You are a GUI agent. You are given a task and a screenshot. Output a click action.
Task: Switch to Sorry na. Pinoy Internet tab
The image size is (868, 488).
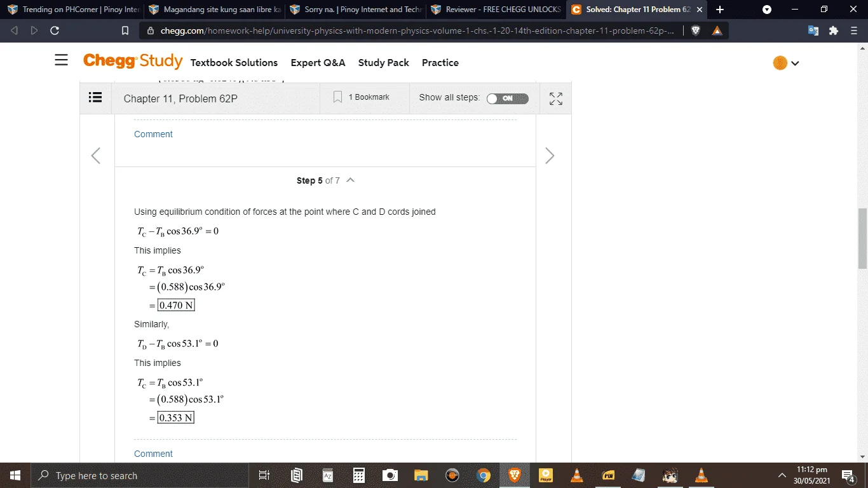[356, 10]
